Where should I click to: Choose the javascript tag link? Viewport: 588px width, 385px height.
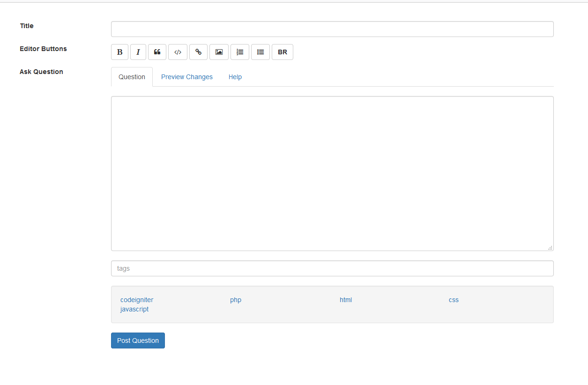coord(134,309)
